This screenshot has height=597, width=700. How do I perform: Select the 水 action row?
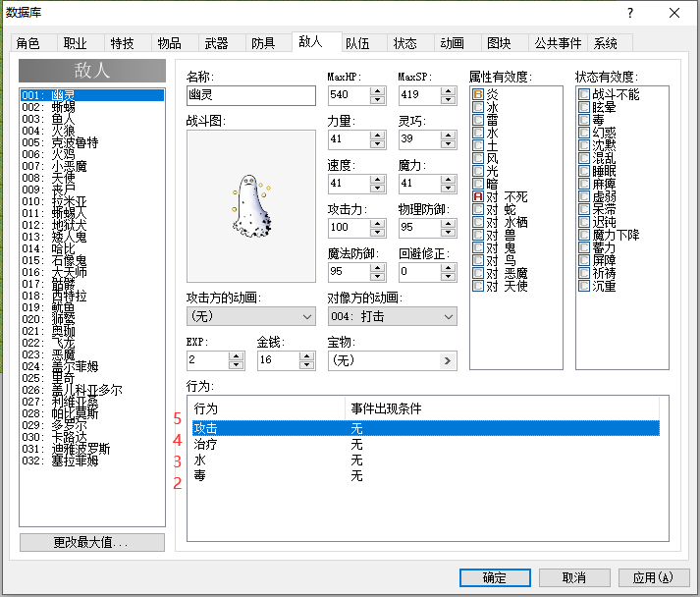[x=426, y=460]
